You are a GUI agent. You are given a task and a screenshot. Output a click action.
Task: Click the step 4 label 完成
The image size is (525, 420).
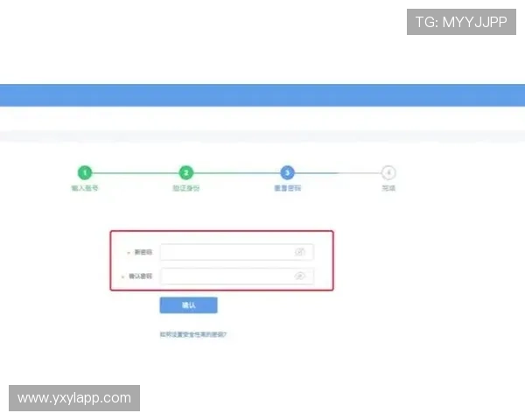tap(388, 188)
